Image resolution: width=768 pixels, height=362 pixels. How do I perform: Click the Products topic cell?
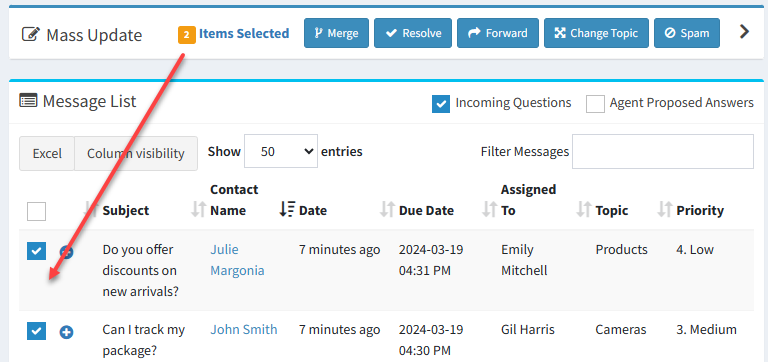point(622,249)
